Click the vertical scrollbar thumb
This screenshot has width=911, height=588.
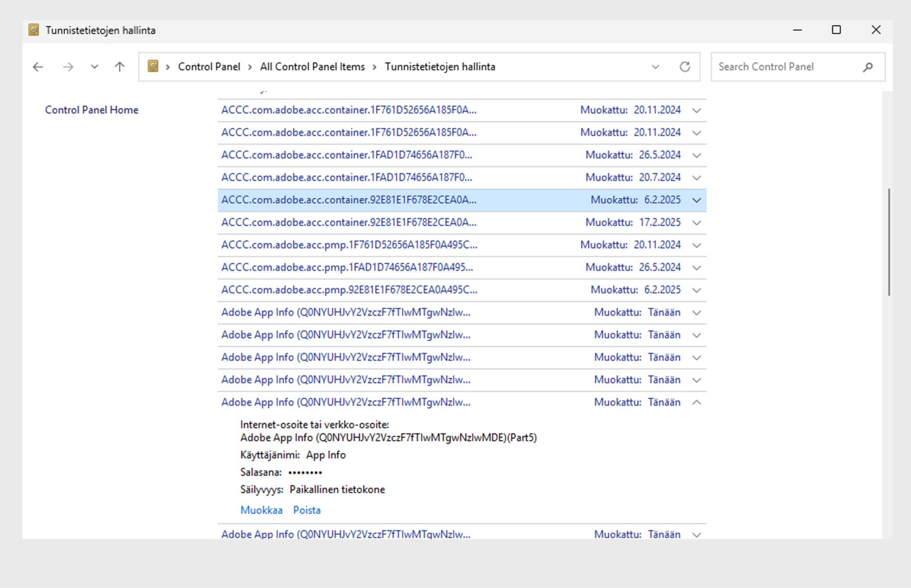coord(889,242)
